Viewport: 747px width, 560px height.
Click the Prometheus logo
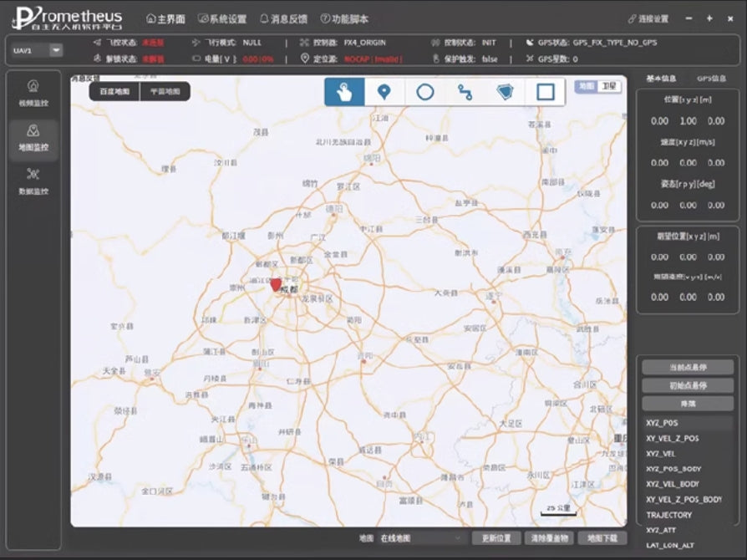click(68, 18)
